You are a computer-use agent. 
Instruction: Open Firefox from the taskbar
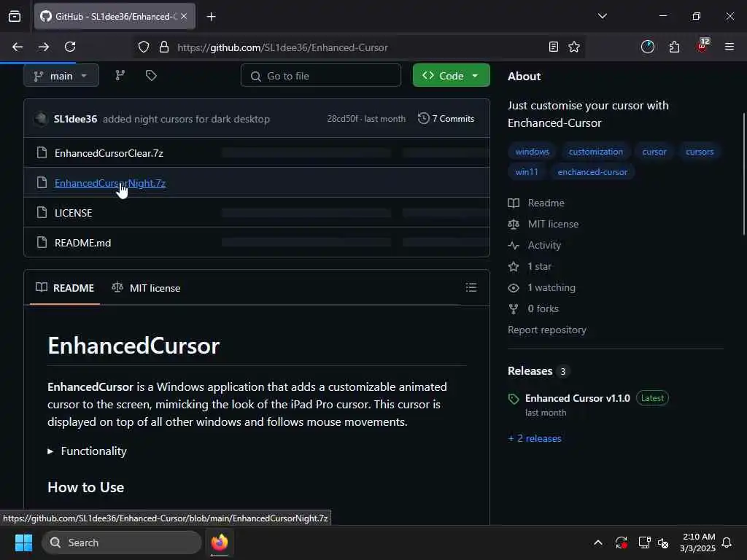[x=220, y=542]
